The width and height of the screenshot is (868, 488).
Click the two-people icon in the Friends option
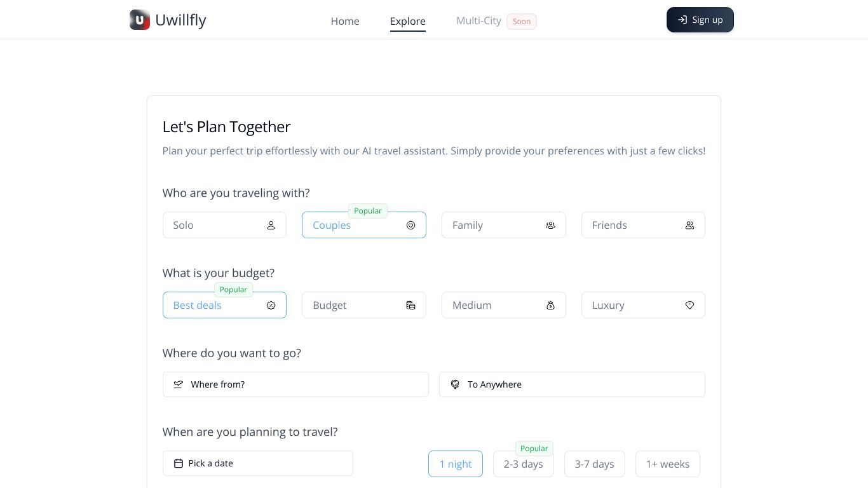tap(689, 225)
